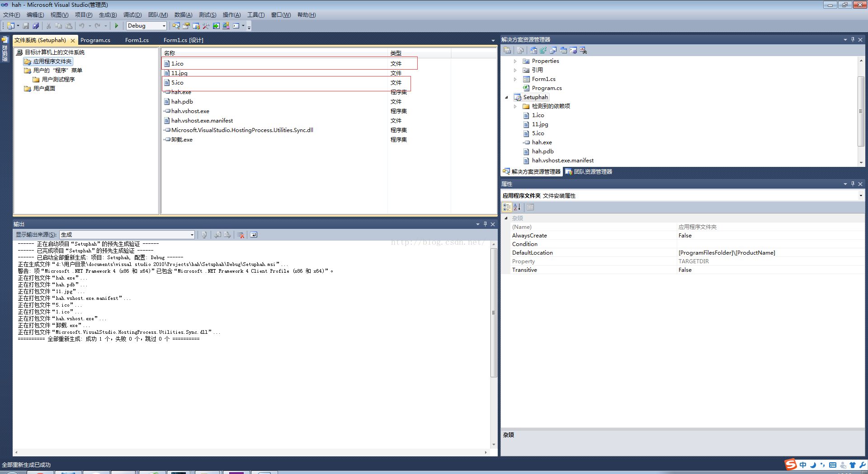The height and width of the screenshot is (474, 868).
Task: Click the 类型 column header
Action: coord(419,53)
